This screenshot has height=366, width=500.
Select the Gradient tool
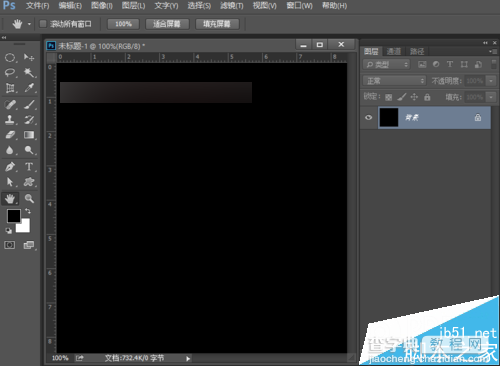point(29,135)
